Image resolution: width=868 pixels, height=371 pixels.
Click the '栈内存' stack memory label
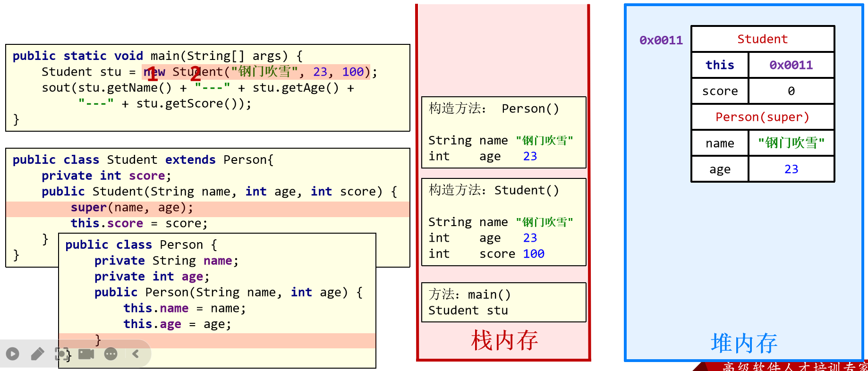[504, 340]
